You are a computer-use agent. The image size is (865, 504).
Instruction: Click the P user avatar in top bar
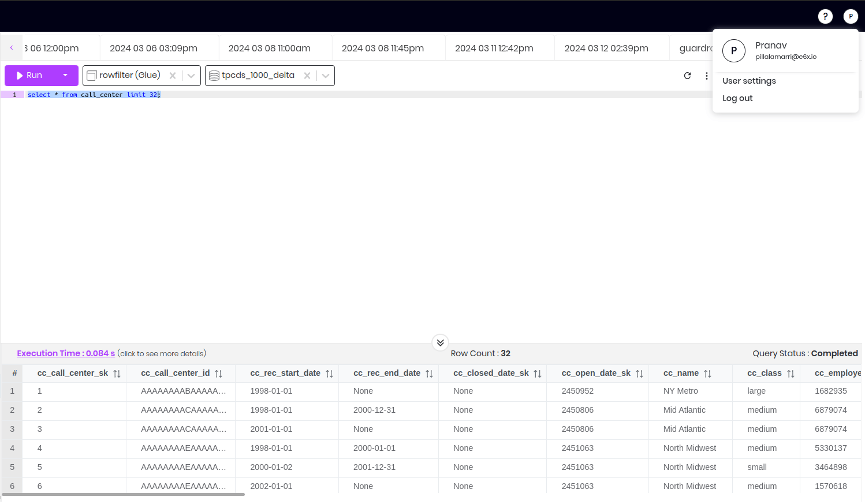851,16
